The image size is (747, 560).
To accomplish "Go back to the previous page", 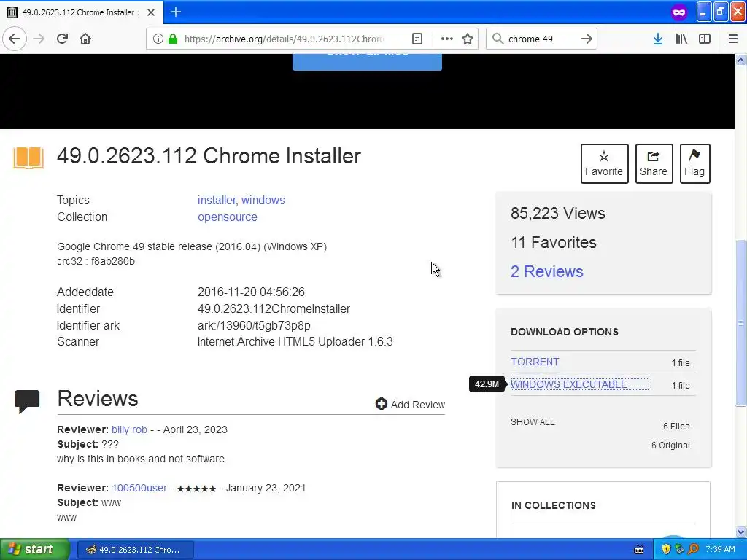I will 15,39.
